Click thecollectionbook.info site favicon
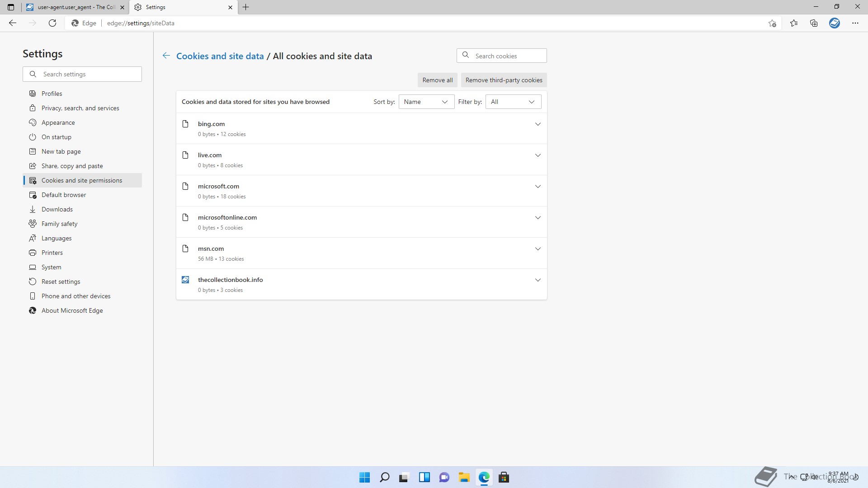 pyautogui.click(x=185, y=280)
